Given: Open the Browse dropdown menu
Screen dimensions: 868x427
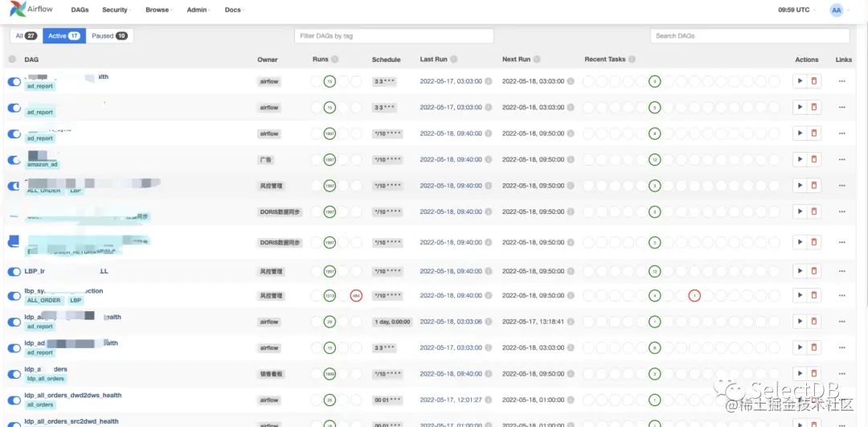Looking at the screenshot, I should point(159,10).
